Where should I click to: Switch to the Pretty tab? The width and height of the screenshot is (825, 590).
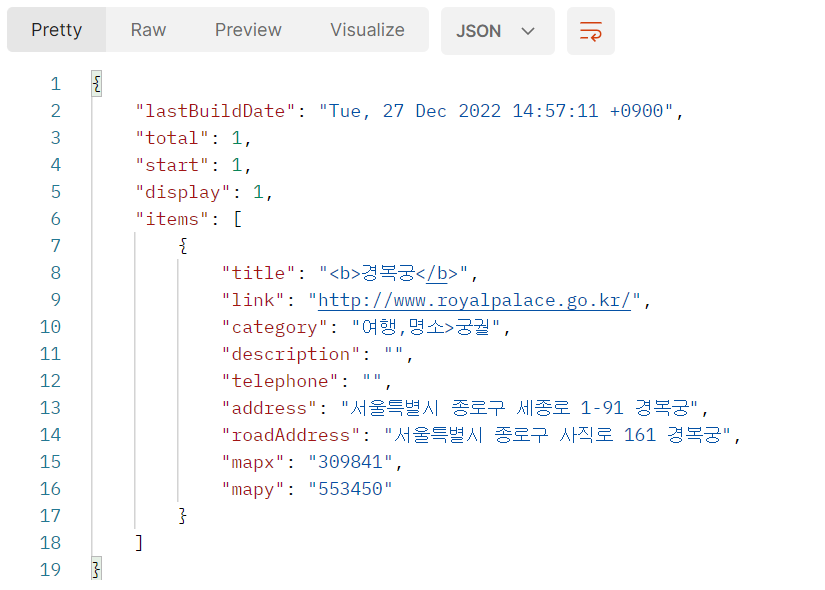coord(56,30)
